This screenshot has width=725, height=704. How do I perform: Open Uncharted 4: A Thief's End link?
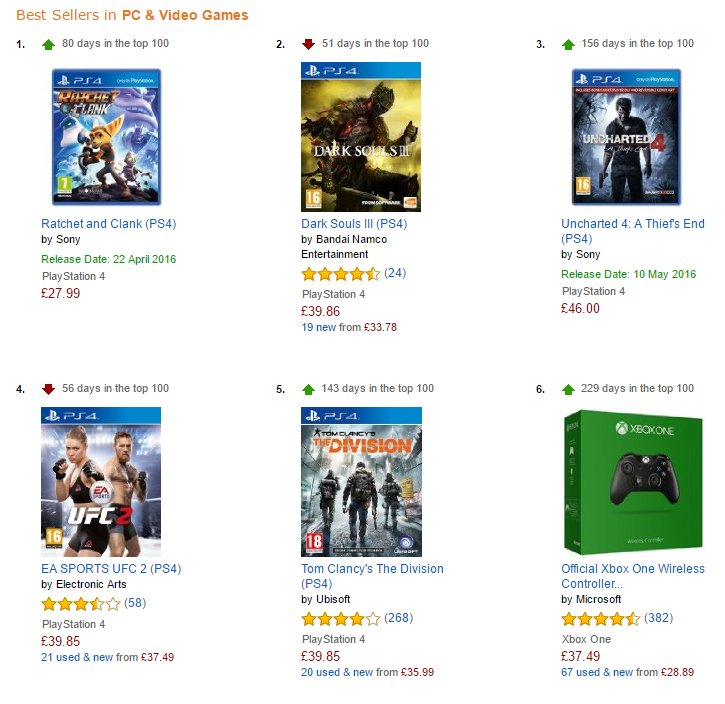coord(633,231)
